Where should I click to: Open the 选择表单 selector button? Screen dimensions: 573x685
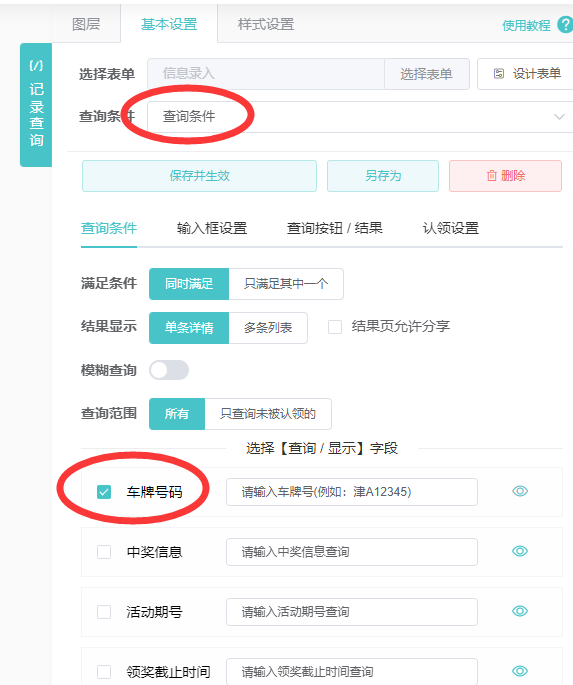[427, 74]
